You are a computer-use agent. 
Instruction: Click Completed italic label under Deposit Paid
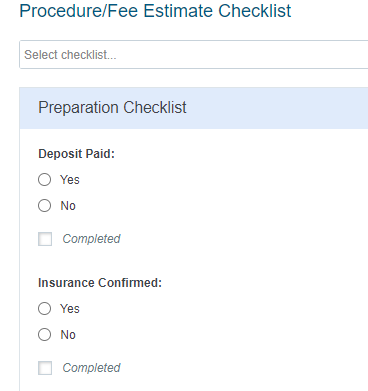(91, 239)
